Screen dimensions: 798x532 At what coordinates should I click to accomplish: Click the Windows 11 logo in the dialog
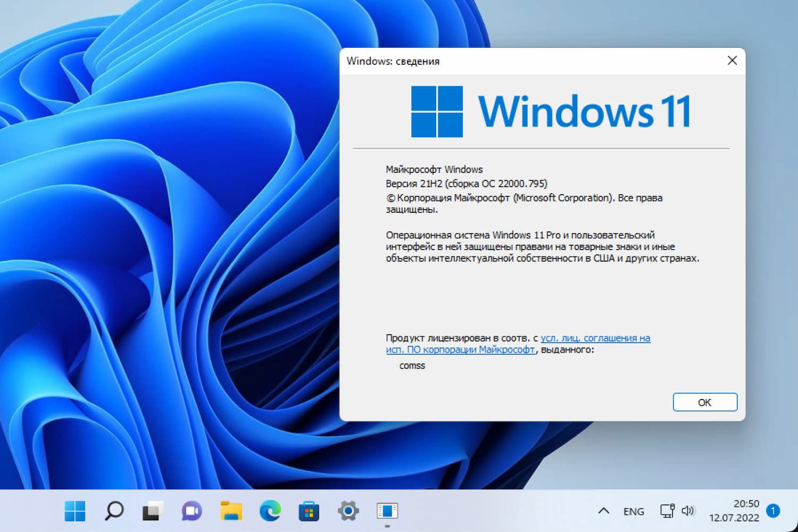436,112
